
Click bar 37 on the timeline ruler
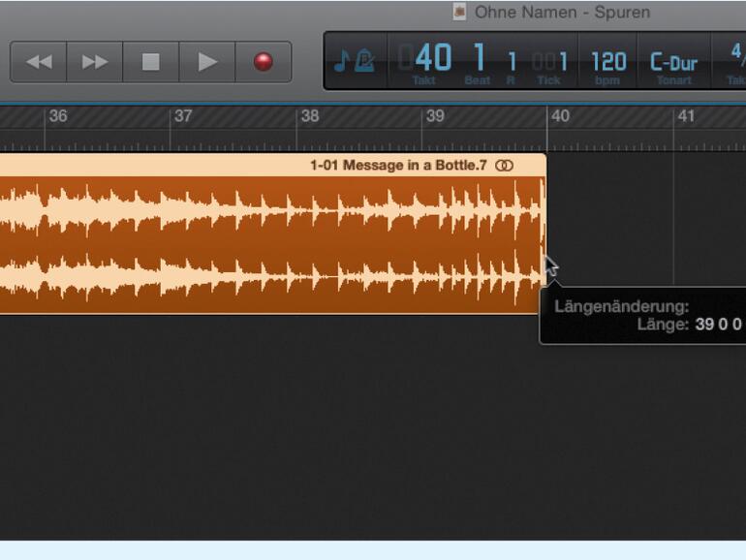click(183, 116)
